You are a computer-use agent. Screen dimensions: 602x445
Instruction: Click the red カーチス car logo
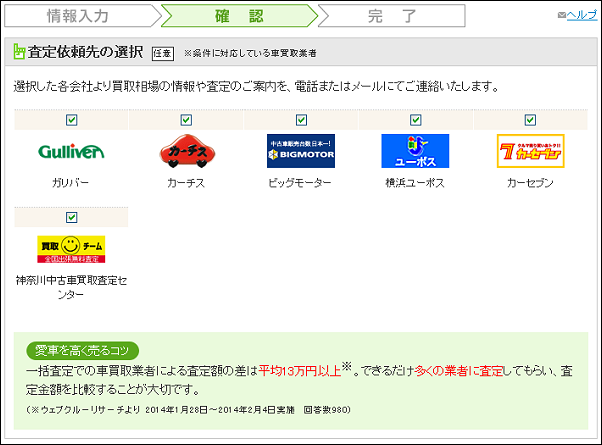click(187, 151)
